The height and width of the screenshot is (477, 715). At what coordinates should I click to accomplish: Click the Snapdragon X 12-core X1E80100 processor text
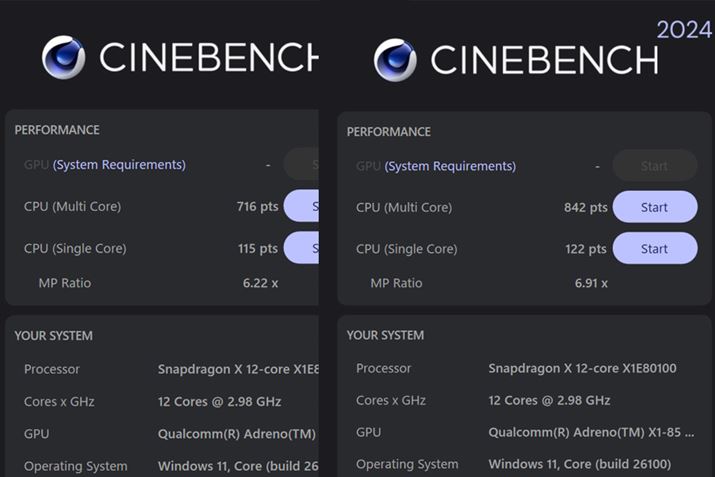(582, 368)
